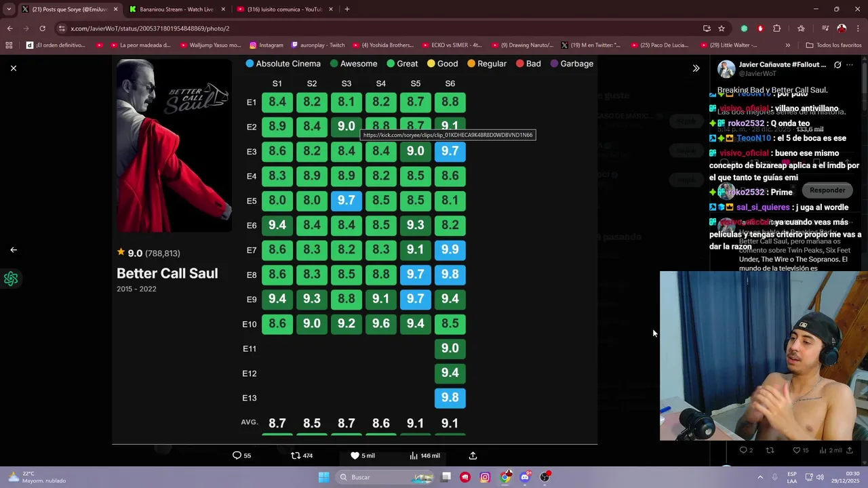
Task: Open Google Chrome from the taskbar
Action: pos(506,477)
